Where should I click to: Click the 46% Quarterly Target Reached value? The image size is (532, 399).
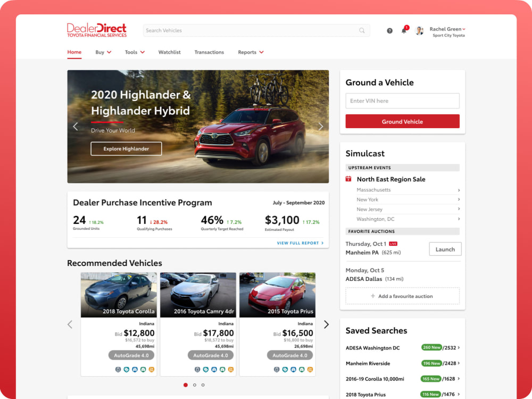pyautogui.click(x=212, y=220)
